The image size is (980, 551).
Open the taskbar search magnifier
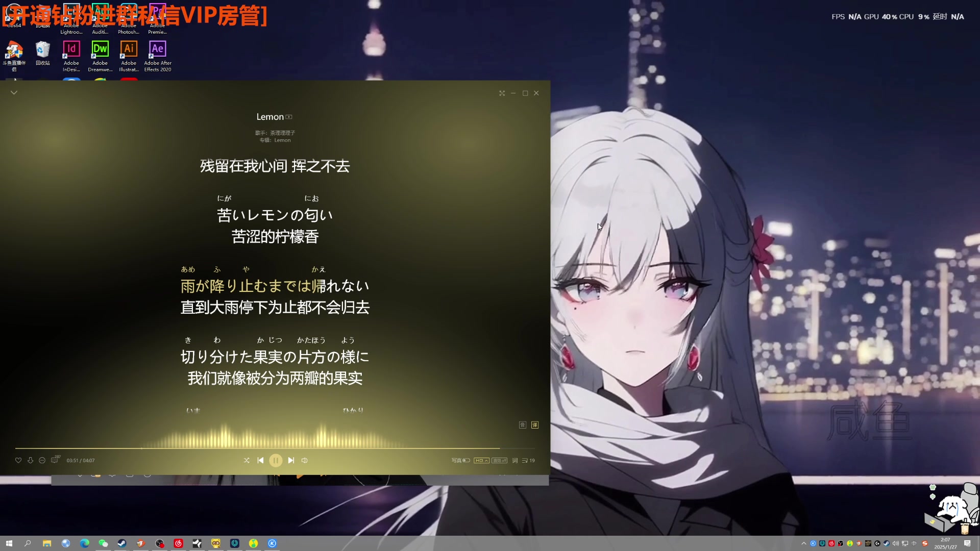pyautogui.click(x=28, y=543)
